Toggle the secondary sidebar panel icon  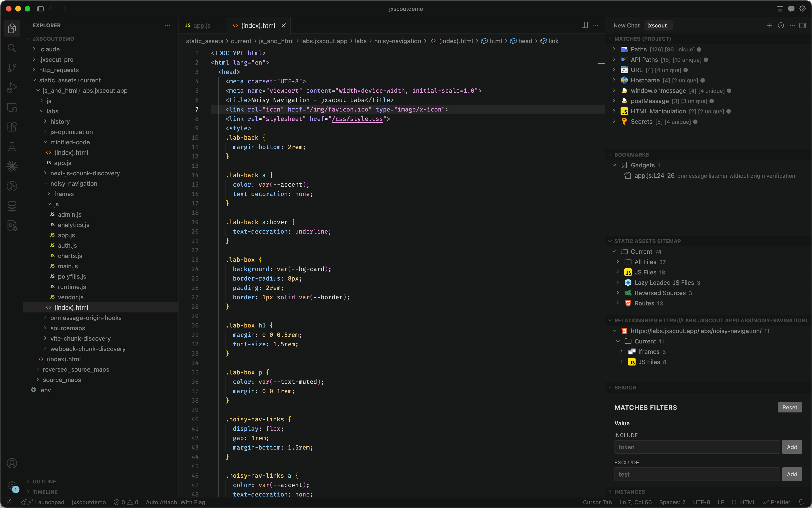803,25
